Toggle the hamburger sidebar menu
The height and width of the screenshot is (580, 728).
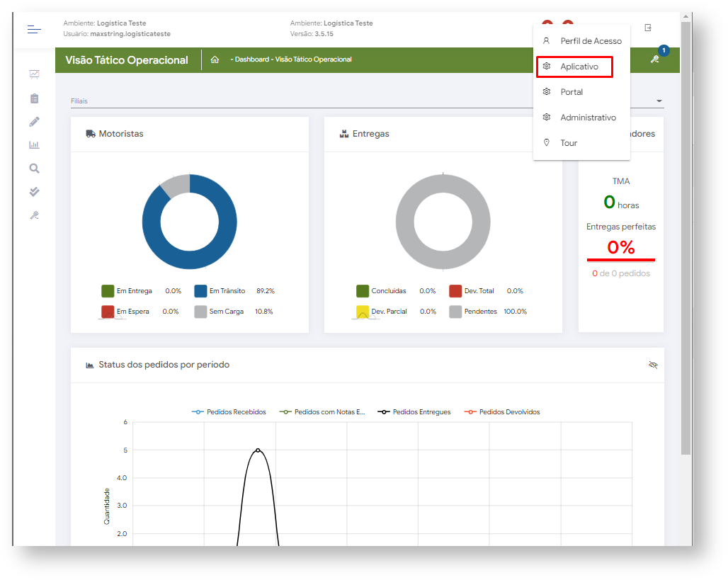point(34,29)
